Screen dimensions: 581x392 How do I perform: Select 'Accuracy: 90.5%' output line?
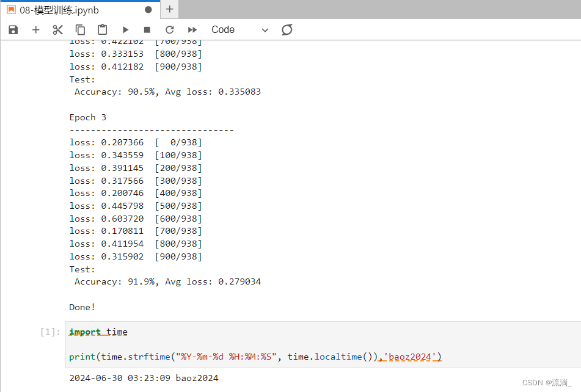click(167, 92)
